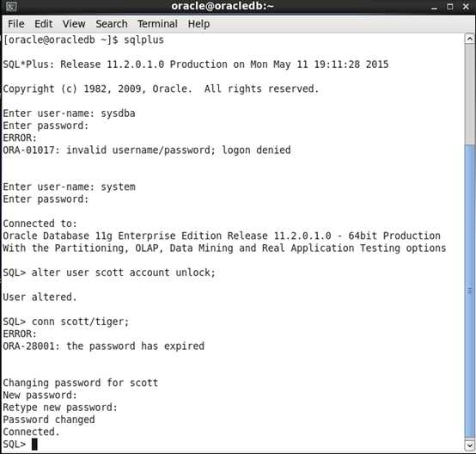The height and width of the screenshot is (454, 476).
Task: Minimize the oracle@oracledb terminal window
Action: click(435, 7)
